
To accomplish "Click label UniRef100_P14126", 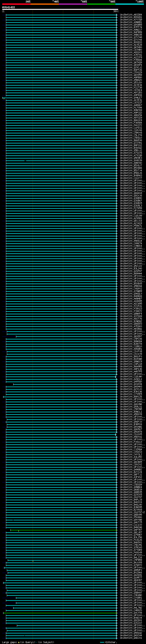I will [x=131, y=540].
